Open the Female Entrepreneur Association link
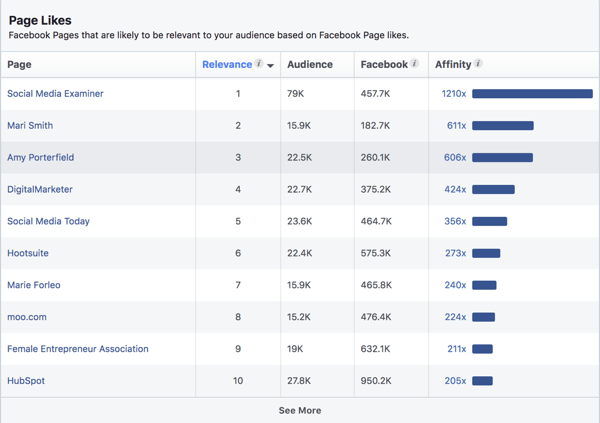Image resolution: width=600 pixels, height=423 pixels. click(x=78, y=349)
